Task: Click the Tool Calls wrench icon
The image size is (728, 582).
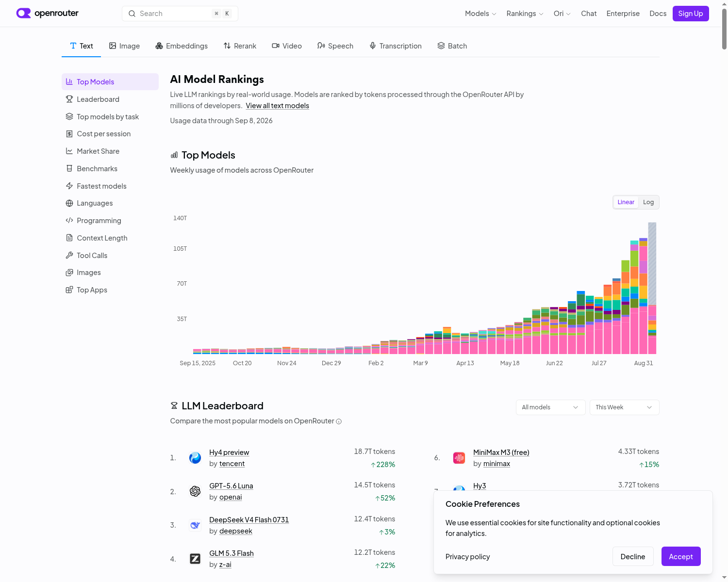Action: pyautogui.click(x=69, y=255)
